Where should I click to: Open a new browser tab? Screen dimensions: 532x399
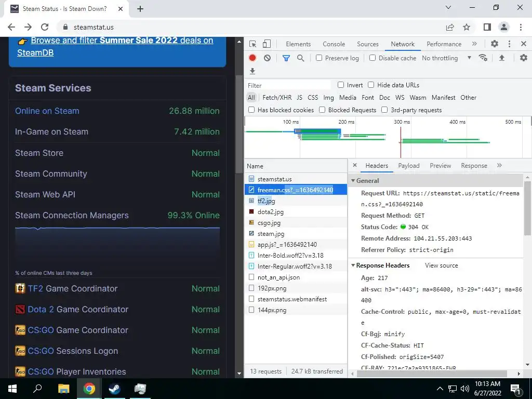140,9
